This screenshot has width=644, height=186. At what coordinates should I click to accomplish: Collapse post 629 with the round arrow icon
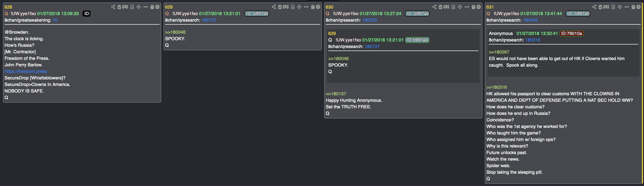tap(318, 7)
